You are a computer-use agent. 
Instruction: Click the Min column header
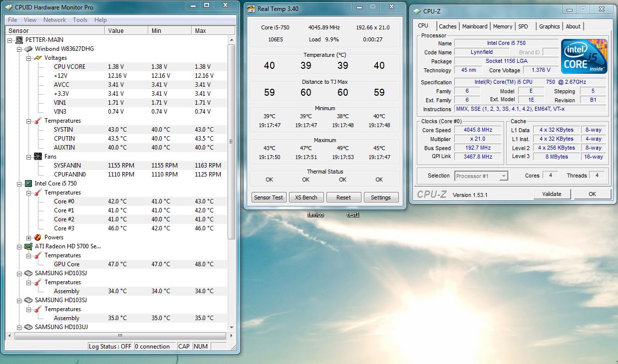(171, 30)
